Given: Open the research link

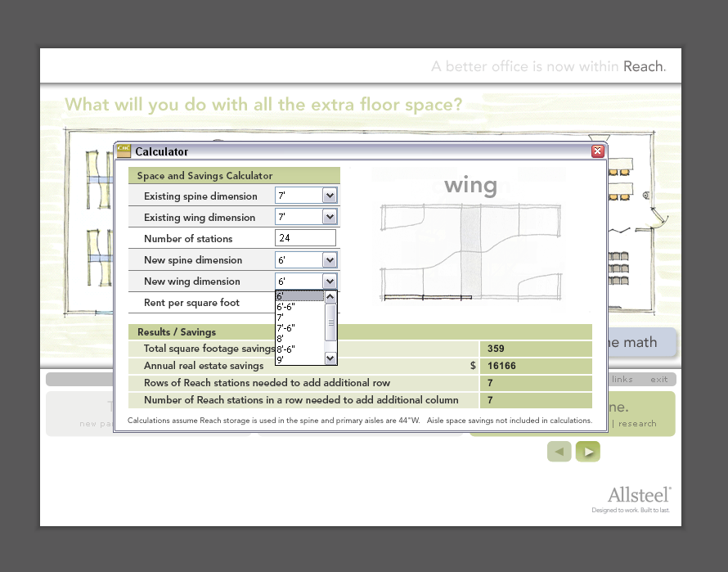Looking at the screenshot, I should [637, 423].
